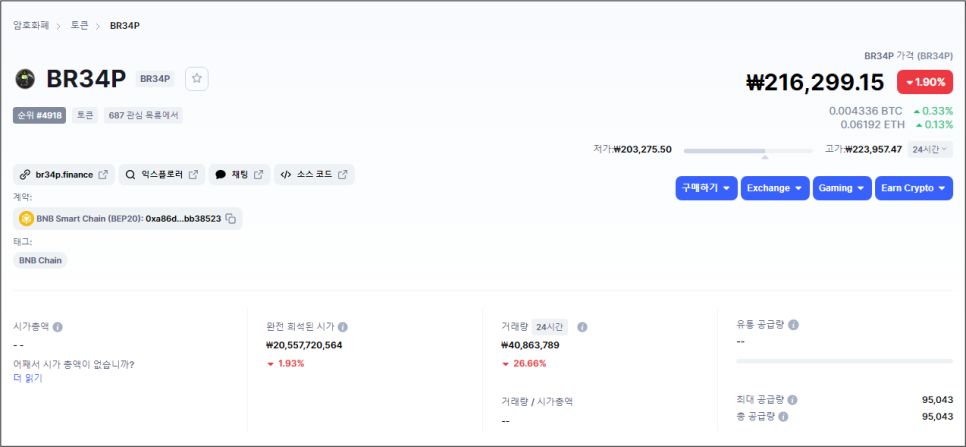
Task: Click the BNB Chain tag
Action: tap(40, 260)
